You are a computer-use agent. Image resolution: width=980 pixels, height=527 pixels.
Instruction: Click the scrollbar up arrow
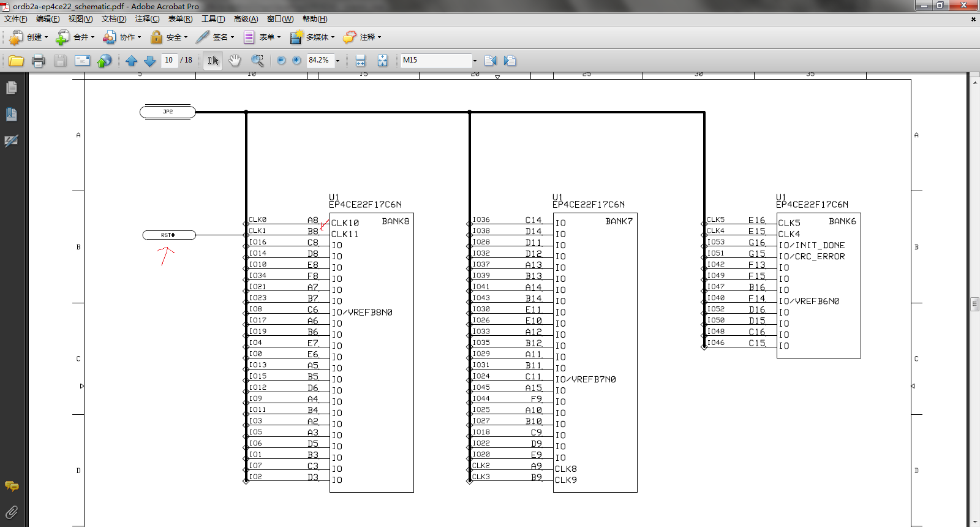974,82
